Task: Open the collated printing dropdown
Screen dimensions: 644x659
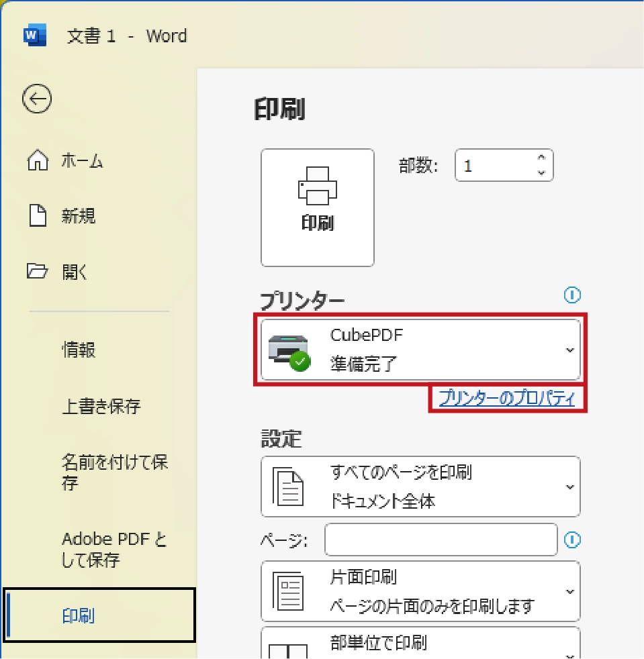Action: click(420, 644)
